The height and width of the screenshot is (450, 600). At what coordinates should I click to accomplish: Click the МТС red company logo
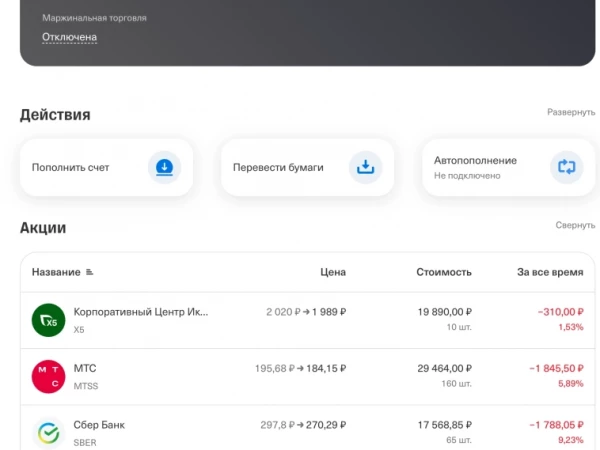(48, 377)
